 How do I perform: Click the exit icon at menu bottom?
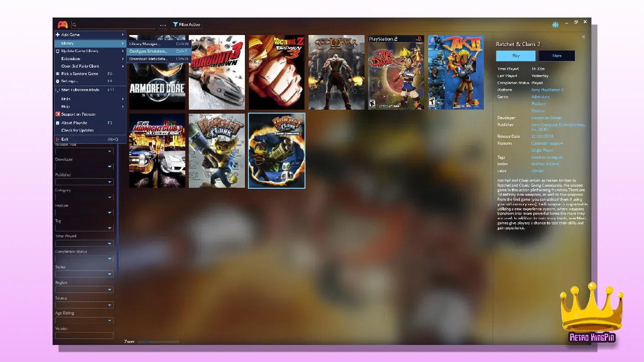[58, 139]
